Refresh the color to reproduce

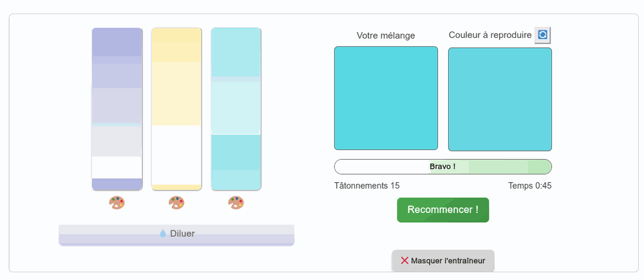point(543,35)
